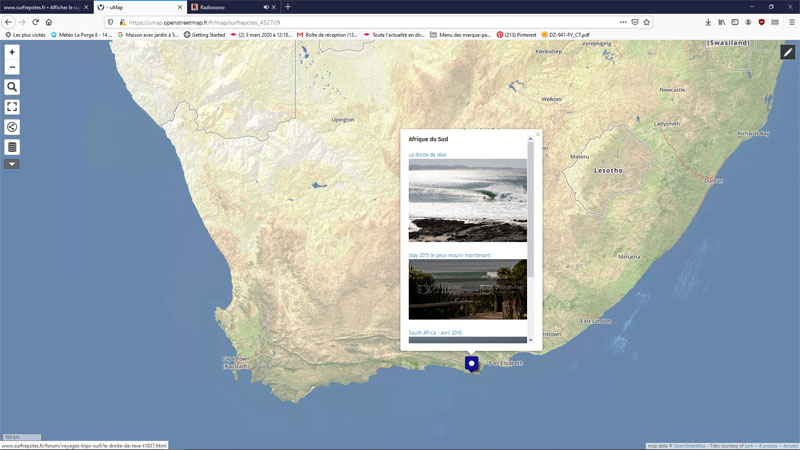Viewport: 800px width, 450px height.
Task: Close the Afrique du Sud popup
Action: 538,134
